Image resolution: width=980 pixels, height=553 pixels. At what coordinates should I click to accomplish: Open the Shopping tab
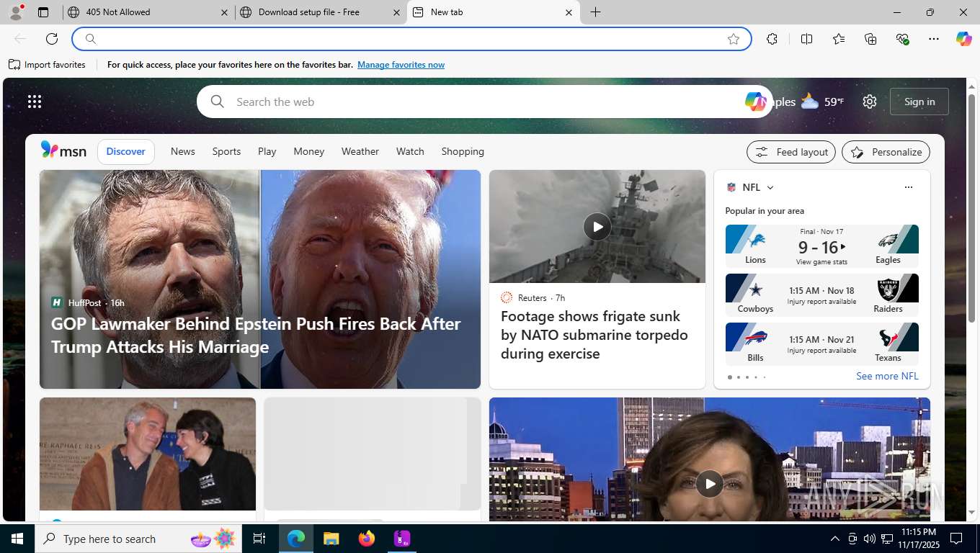[x=463, y=151]
